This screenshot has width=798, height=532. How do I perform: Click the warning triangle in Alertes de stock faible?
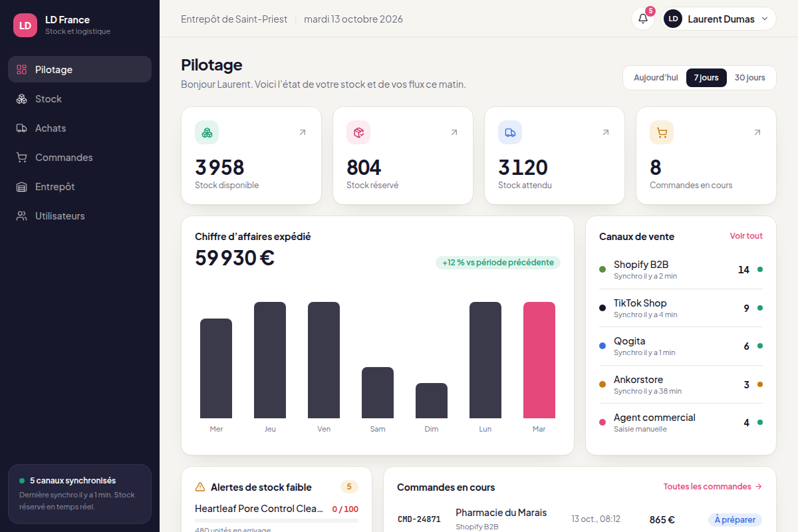pyautogui.click(x=200, y=487)
